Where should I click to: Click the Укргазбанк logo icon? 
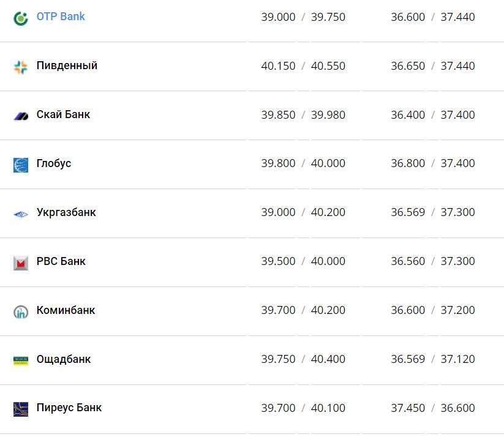[21, 214]
